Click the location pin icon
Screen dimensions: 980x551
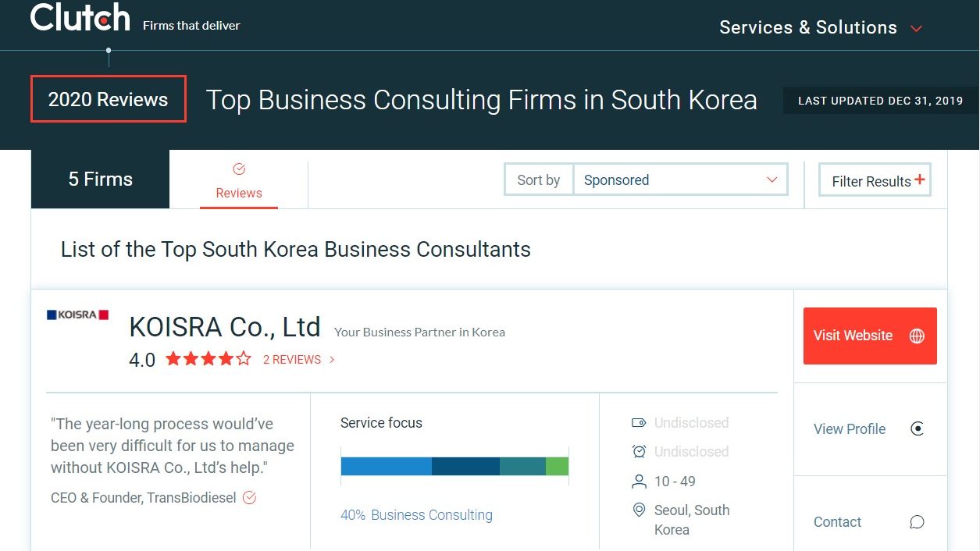pyautogui.click(x=639, y=510)
